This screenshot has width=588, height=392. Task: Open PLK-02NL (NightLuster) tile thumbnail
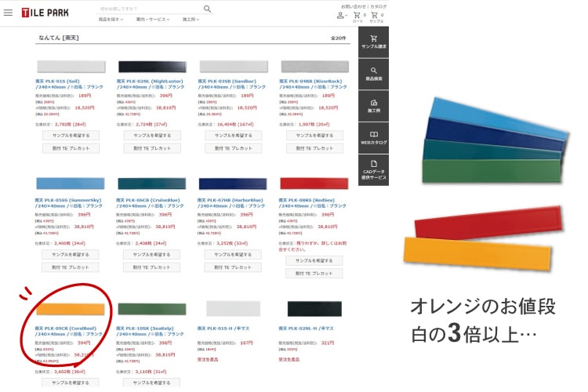pos(152,67)
